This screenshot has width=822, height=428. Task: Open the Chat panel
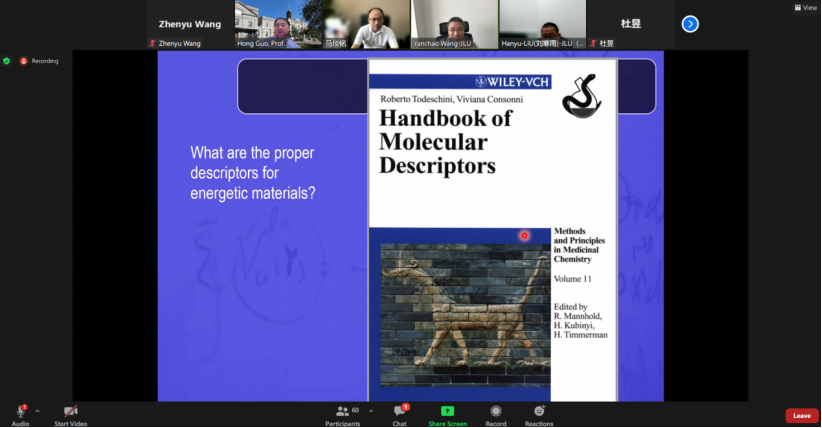(x=399, y=412)
